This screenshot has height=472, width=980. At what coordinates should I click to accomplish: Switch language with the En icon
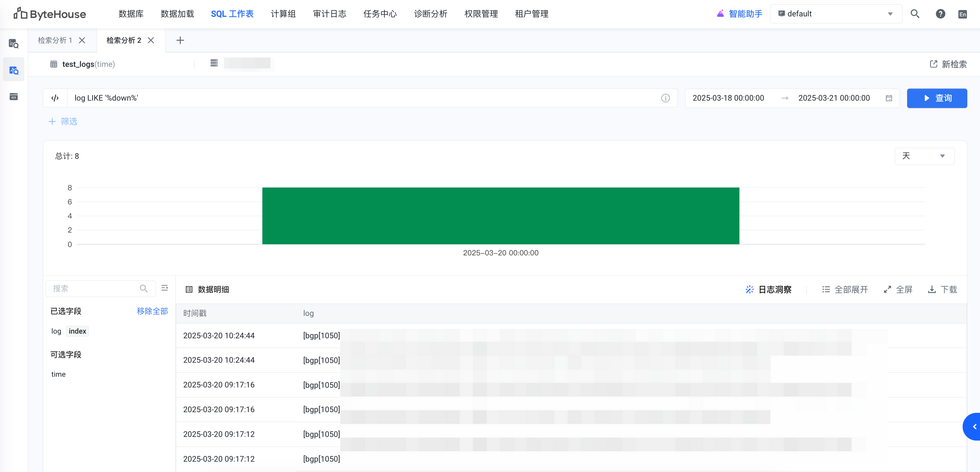coord(962,14)
